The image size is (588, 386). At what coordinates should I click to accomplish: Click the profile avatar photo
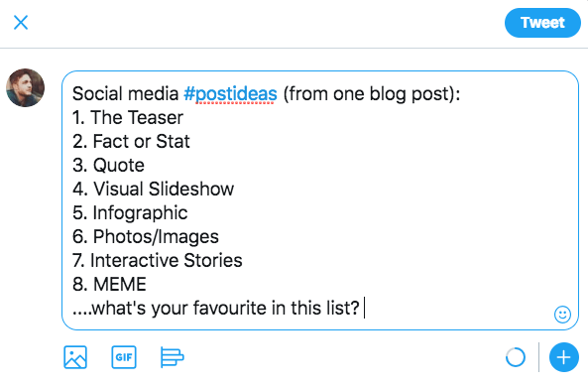(26, 87)
